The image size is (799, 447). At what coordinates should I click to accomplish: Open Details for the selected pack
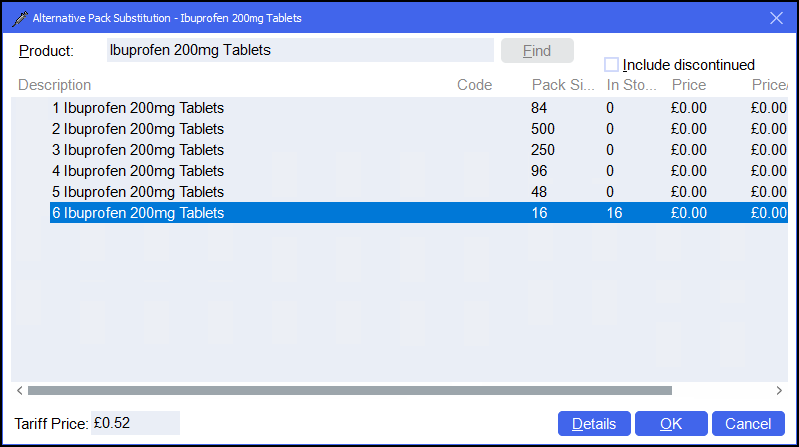594,424
